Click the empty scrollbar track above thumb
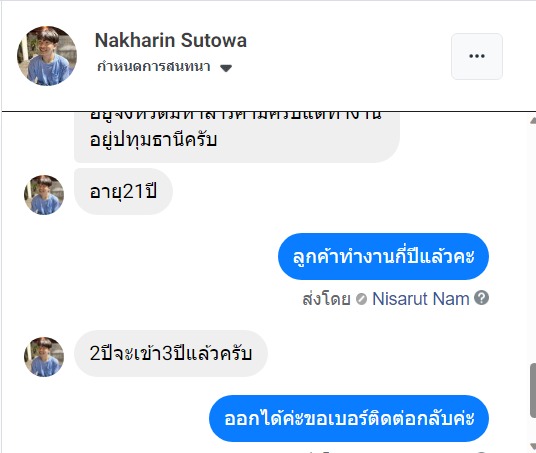The width and height of the screenshot is (536, 453). [533, 243]
